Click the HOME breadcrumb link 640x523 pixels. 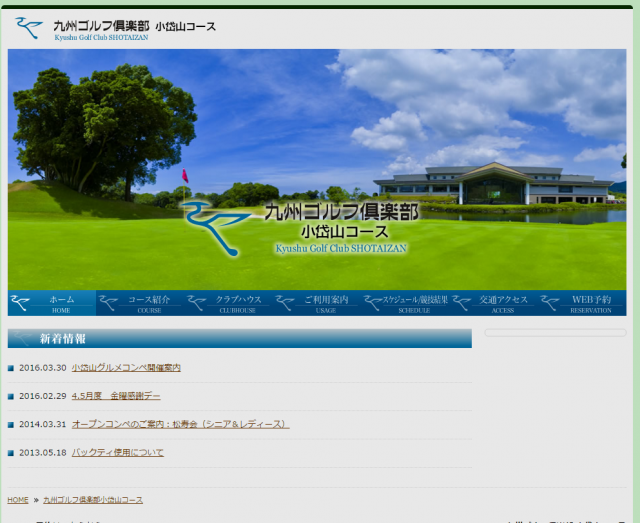click(x=18, y=500)
